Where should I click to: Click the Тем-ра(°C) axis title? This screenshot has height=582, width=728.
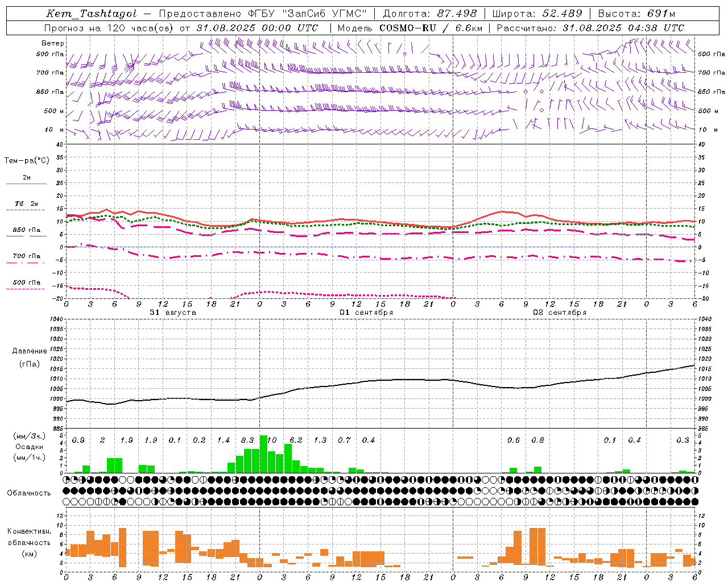[27, 161]
